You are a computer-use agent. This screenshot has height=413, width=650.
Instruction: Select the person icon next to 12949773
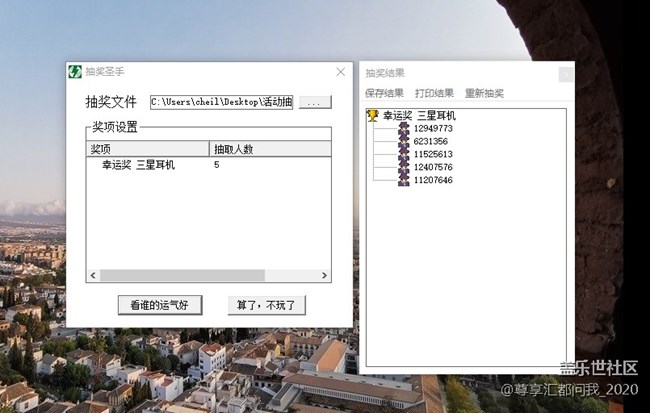pyautogui.click(x=404, y=129)
